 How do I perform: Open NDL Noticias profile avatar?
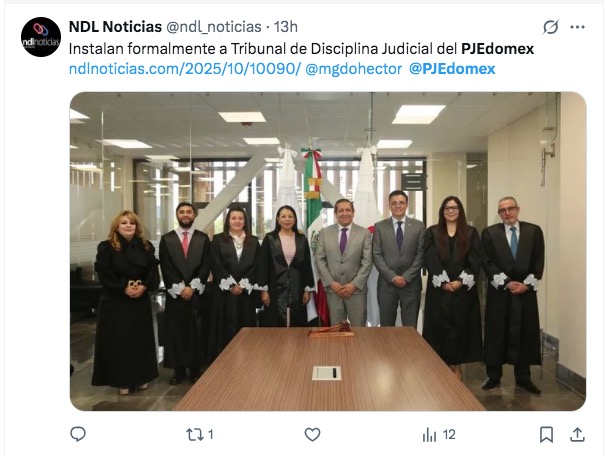pyautogui.click(x=41, y=37)
